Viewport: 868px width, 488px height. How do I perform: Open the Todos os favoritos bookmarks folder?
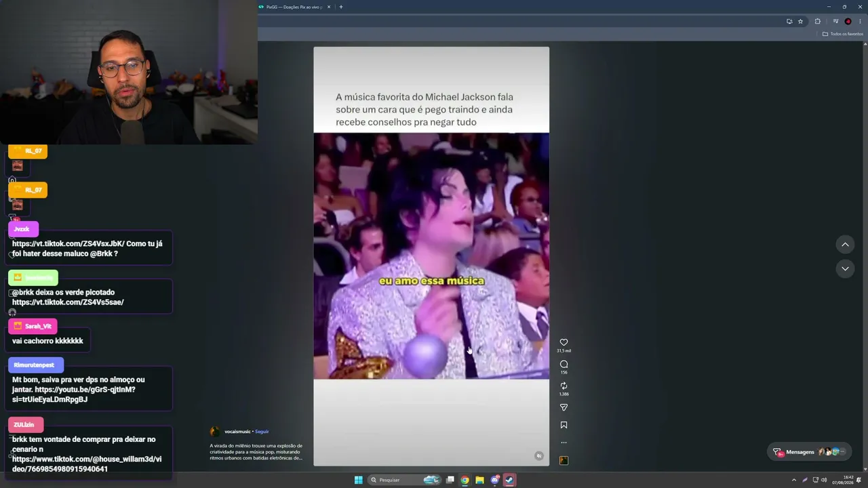click(843, 34)
